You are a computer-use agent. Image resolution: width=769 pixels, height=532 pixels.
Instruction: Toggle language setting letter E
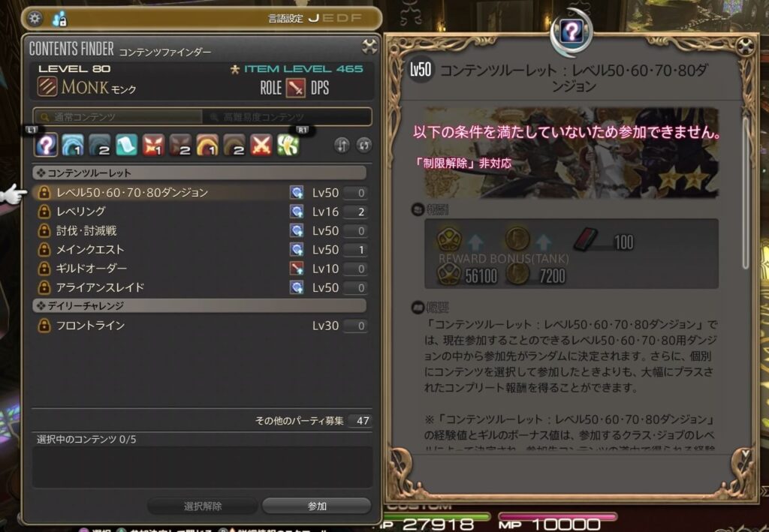(327, 19)
